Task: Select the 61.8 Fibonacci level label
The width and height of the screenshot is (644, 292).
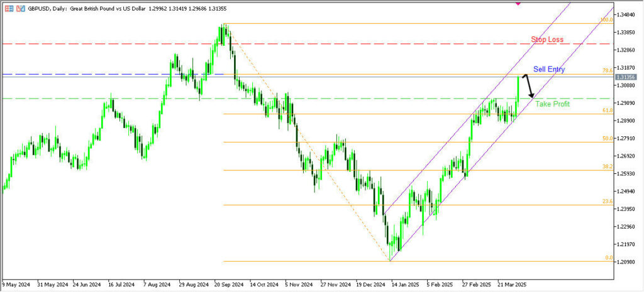Action: [607, 111]
